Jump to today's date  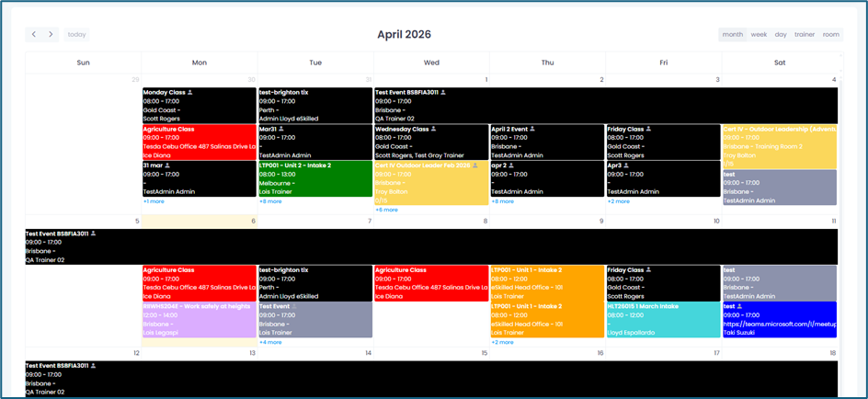[x=76, y=34]
